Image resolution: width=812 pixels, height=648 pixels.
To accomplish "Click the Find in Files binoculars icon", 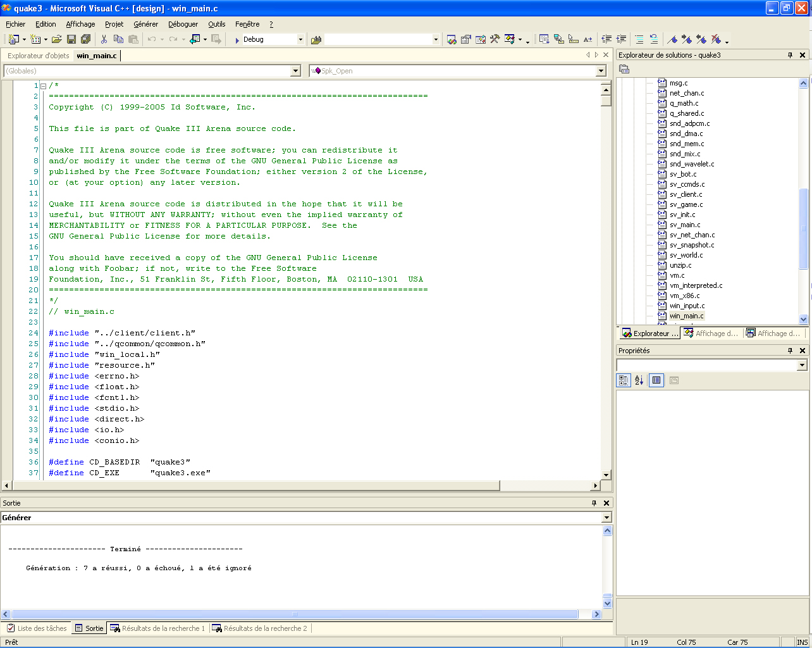I will (316, 39).
